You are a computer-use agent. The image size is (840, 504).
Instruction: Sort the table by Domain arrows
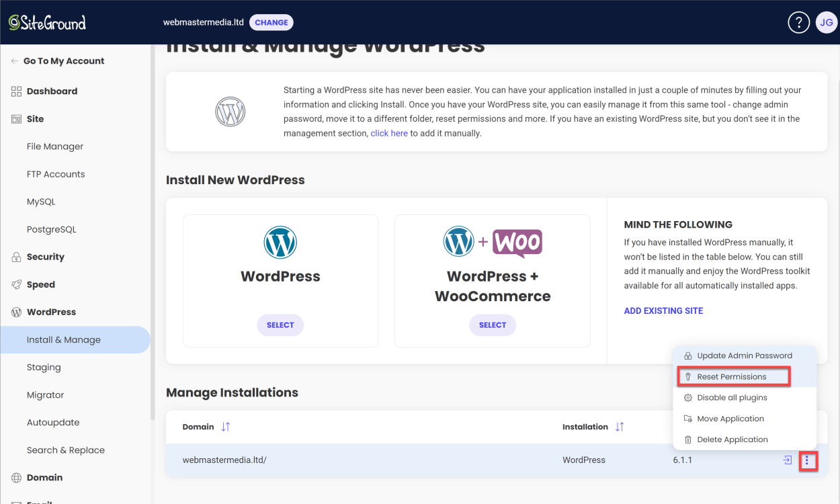point(226,427)
